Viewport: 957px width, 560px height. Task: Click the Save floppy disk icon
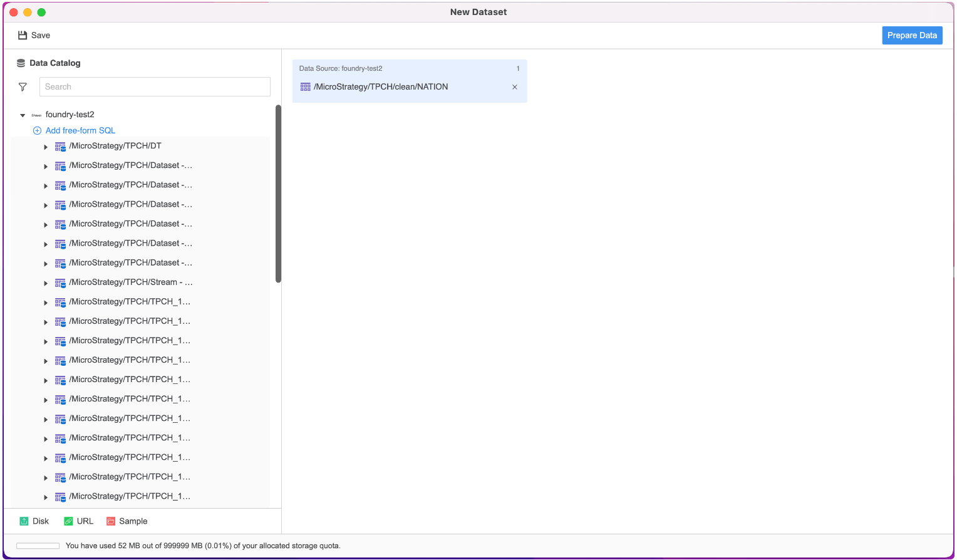(23, 36)
